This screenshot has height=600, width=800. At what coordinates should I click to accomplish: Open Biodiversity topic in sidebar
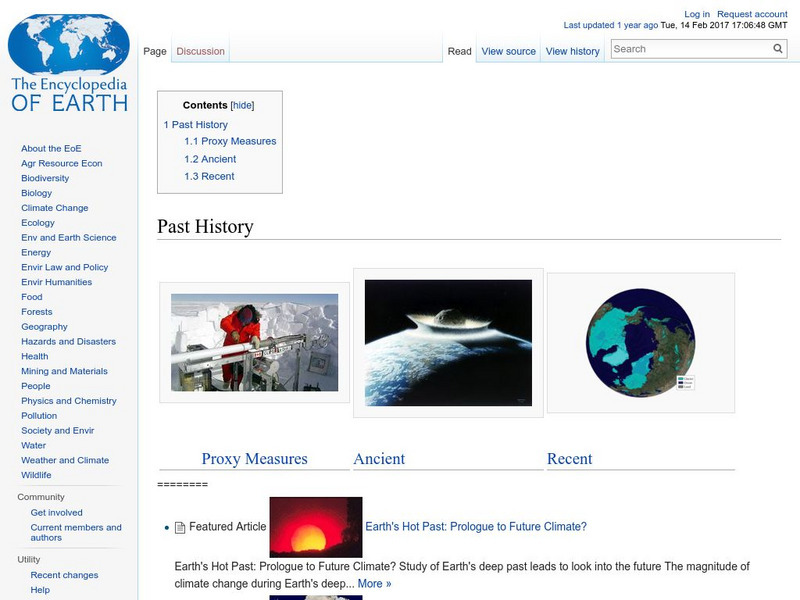45,178
